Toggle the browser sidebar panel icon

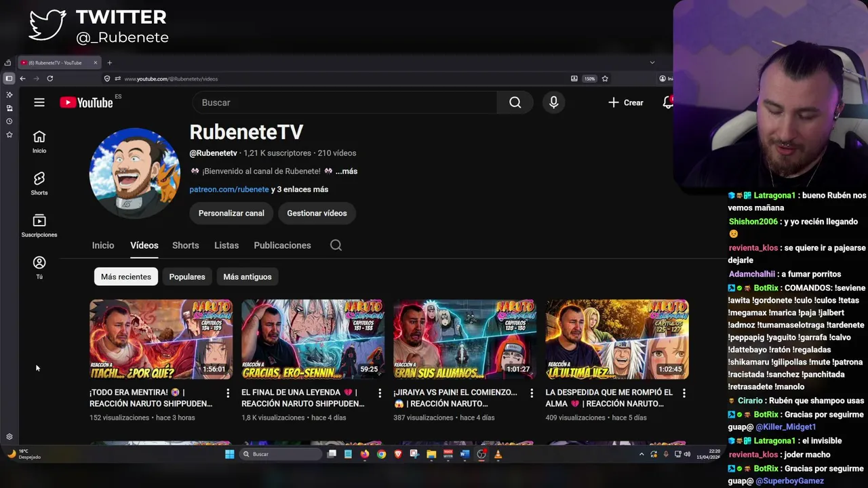click(x=9, y=79)
